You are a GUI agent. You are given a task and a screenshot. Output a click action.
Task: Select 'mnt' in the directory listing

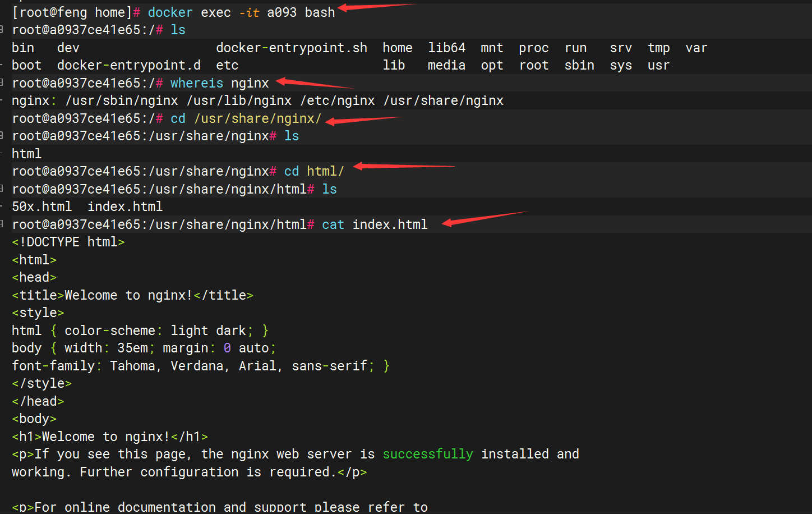pyautogui.click(x=492, y=48)
